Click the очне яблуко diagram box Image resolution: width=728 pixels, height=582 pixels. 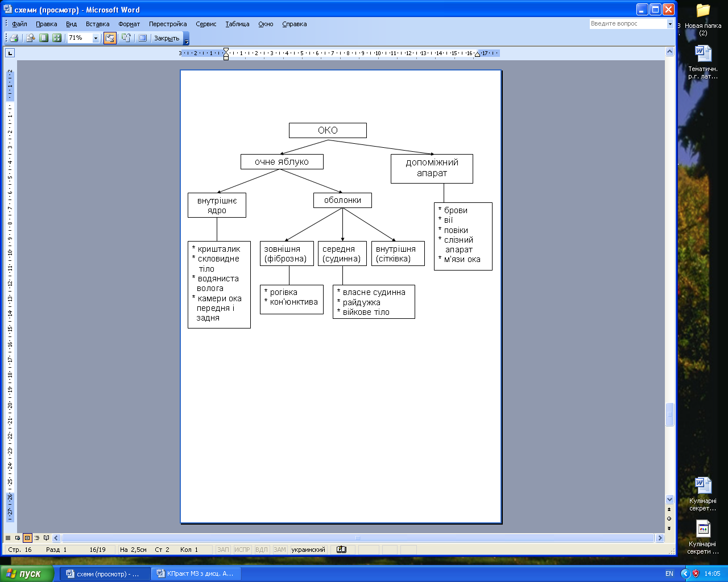pyautogui.click(x=282, y=161)
